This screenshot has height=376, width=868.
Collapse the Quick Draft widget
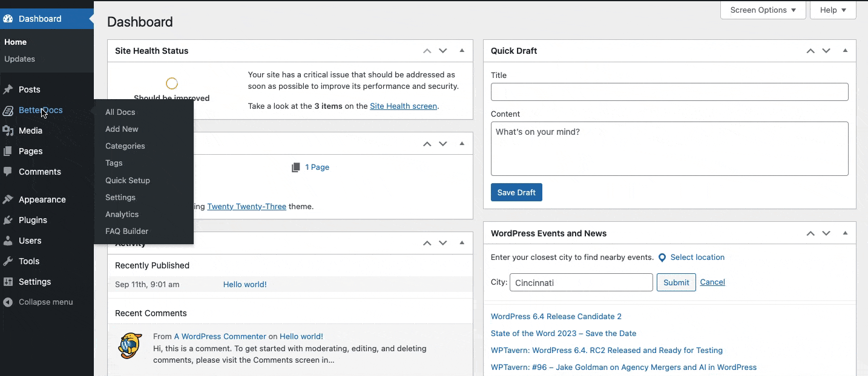846,51
